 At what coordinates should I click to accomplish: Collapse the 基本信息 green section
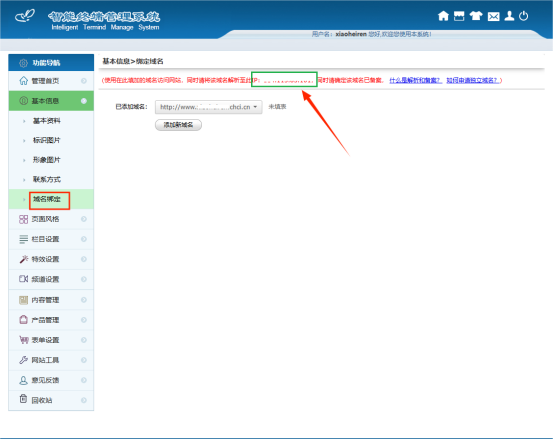pos(51,101)
